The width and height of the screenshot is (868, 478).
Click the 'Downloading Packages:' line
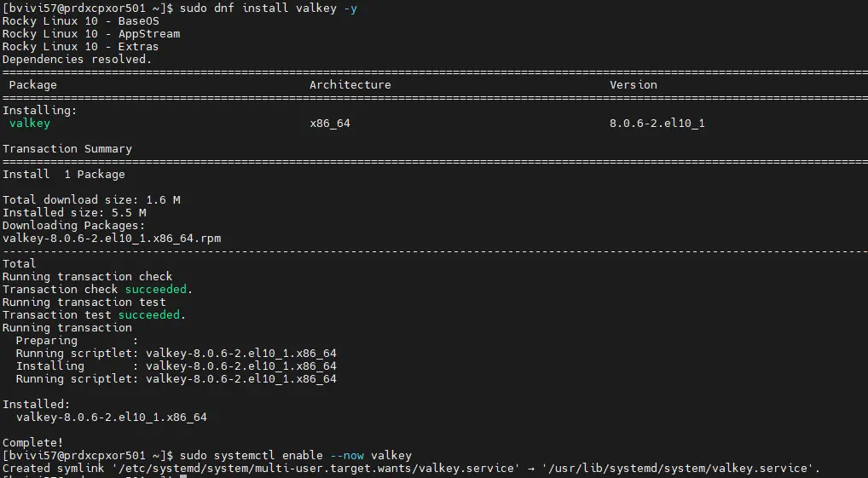tap(73, 225)
